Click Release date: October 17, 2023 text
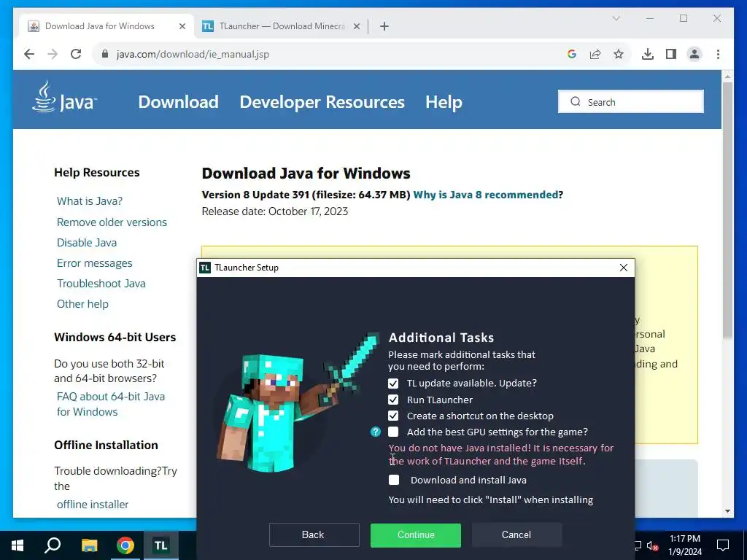Screen dimensions: 747x560 (275, 211)
